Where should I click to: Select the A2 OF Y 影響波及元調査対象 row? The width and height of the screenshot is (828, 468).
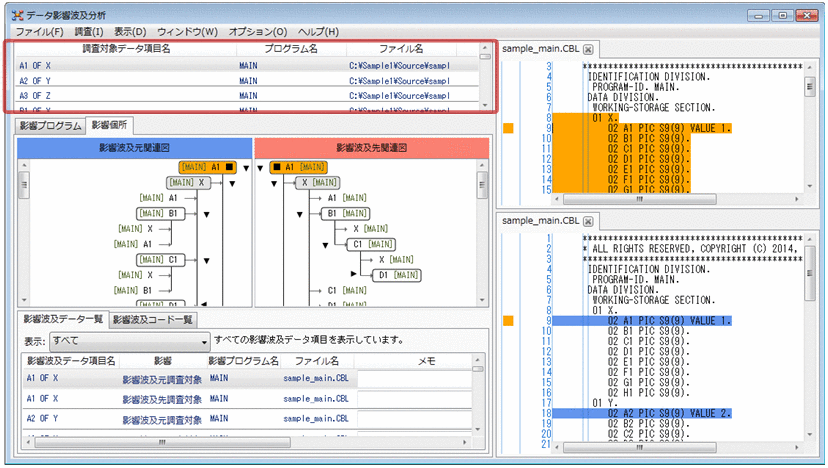pyautogui.click(x=247, y=419)
